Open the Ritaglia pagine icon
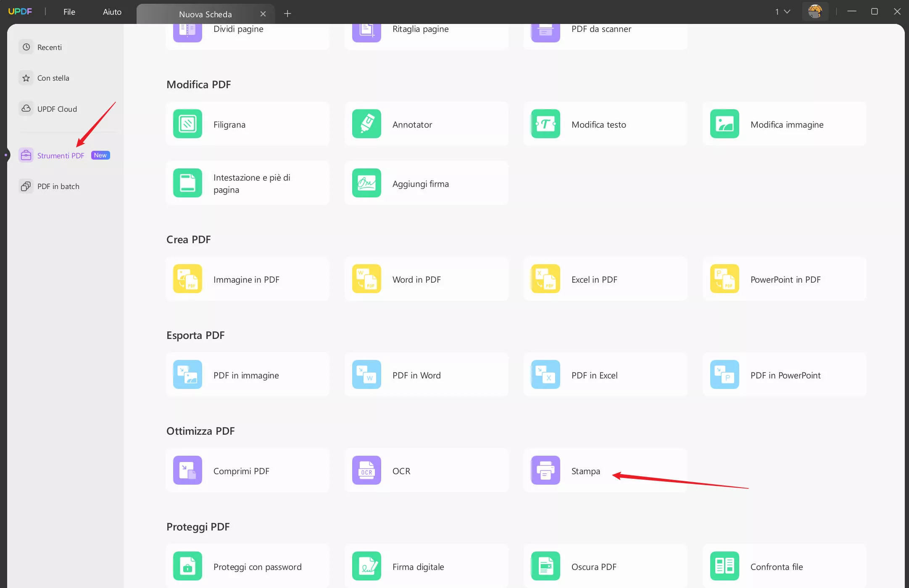This screenshot has width=909, height=588. pyautogui.click(x=366, y=33)
